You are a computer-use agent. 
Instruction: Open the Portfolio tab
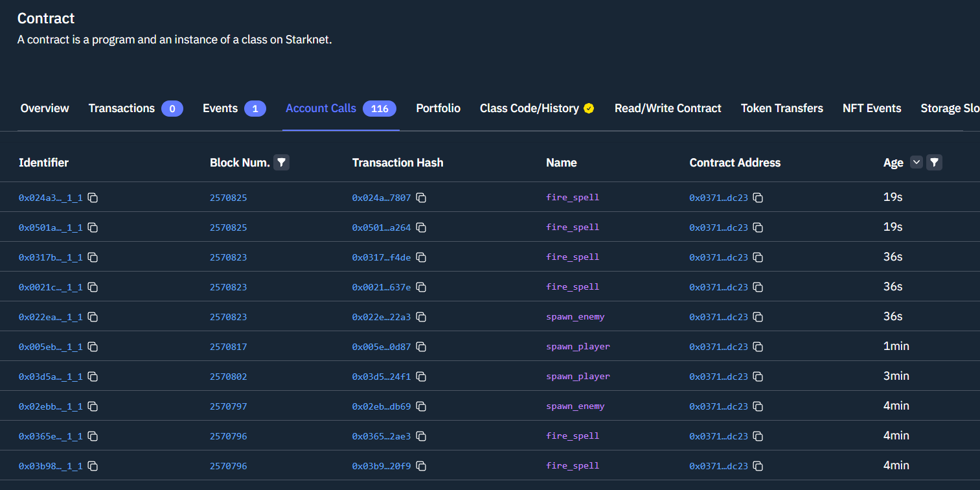point(438,108)
